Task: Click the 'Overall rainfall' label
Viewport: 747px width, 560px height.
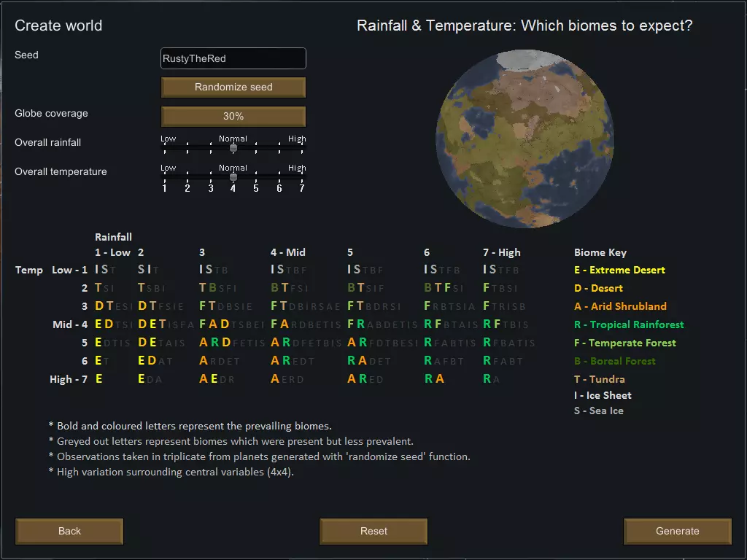Action: (x=47, y=142)
